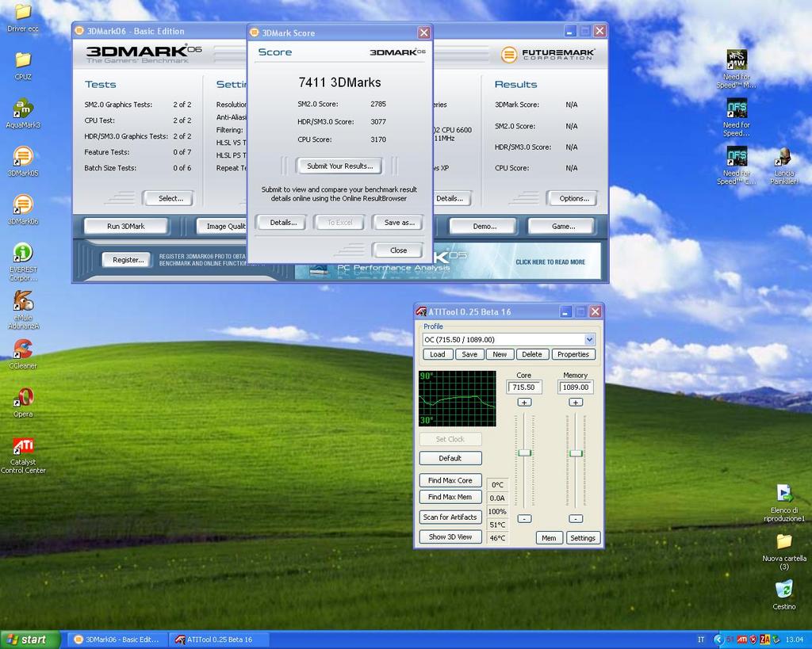The width and height of the screenshot is (812, 649).
Task: Click Submit Your Results button
Action: click(x=339, y=166)
